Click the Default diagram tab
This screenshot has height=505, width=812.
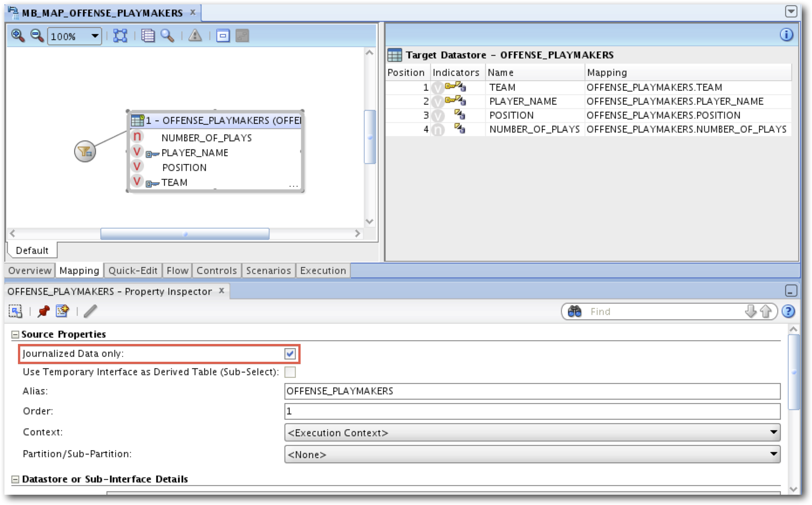(x=32, y=250)
